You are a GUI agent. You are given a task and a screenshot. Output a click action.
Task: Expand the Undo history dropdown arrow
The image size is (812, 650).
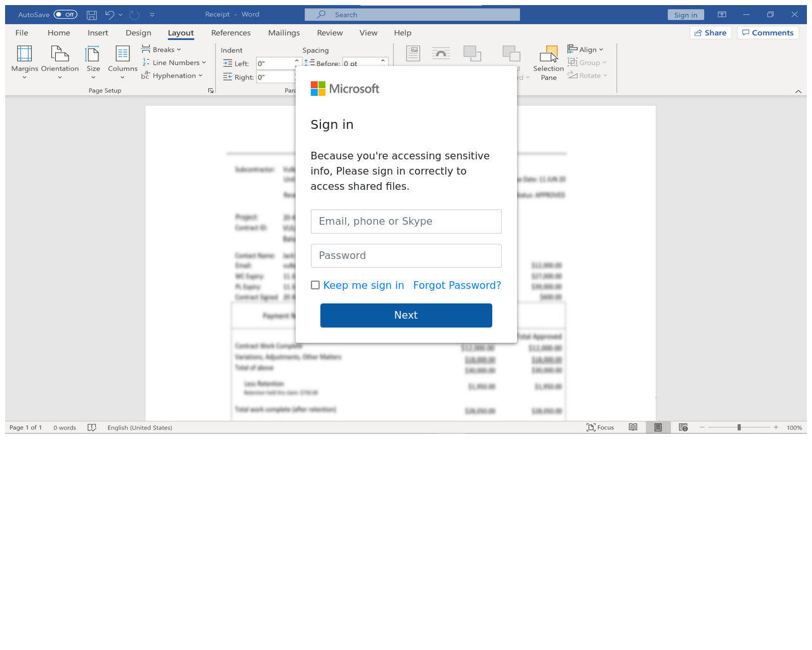121,15
